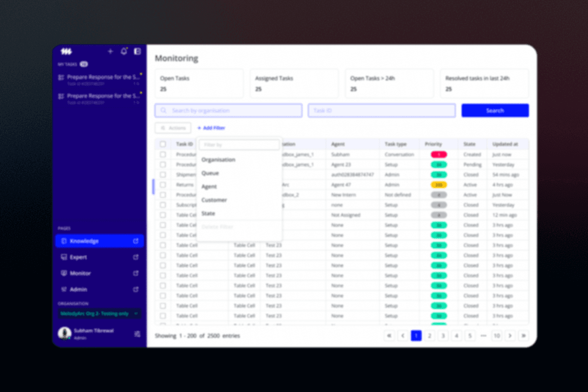Tick the select-all checkbox in table header
588x392 pixels.
pos(163,145)
